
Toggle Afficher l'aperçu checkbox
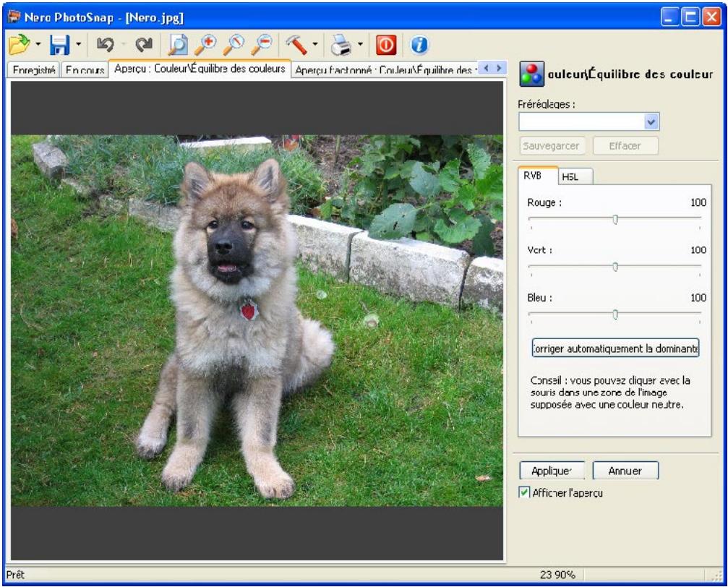pyautogui.click(x=523, y=493)
